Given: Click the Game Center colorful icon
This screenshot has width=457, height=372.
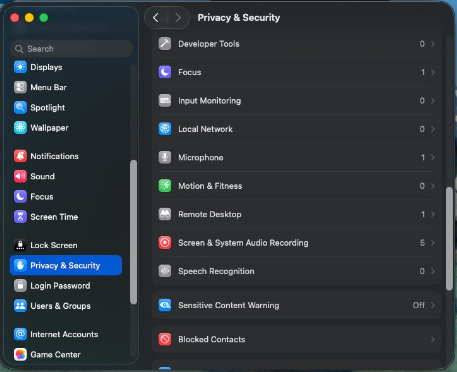Looking at the screenshot, I should 20,354.
